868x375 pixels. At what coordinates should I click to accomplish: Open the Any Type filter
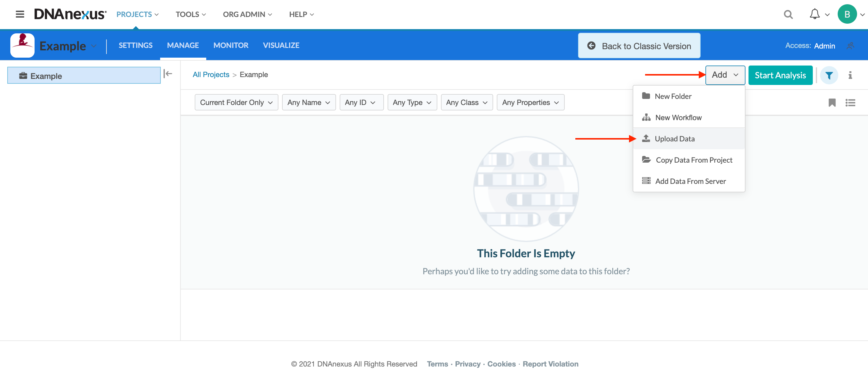tap(412, 102)
